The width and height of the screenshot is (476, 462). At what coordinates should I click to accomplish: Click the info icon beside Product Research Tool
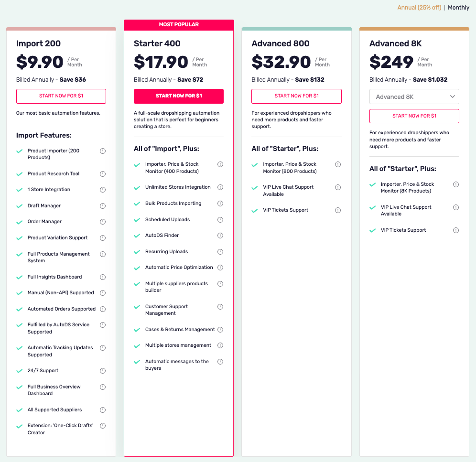(103, 174)
